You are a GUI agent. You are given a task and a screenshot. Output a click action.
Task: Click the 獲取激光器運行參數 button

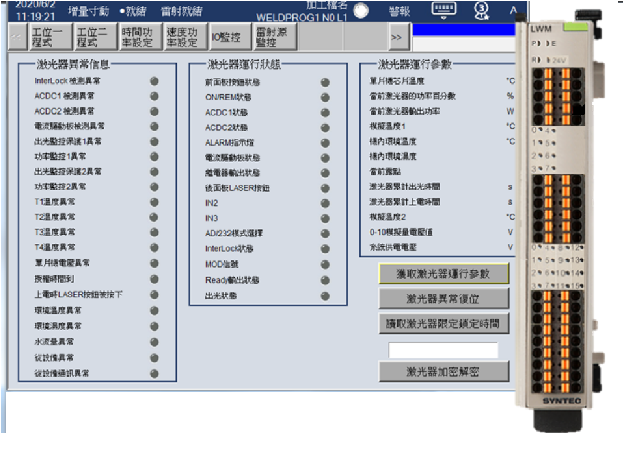coord(444,274)
